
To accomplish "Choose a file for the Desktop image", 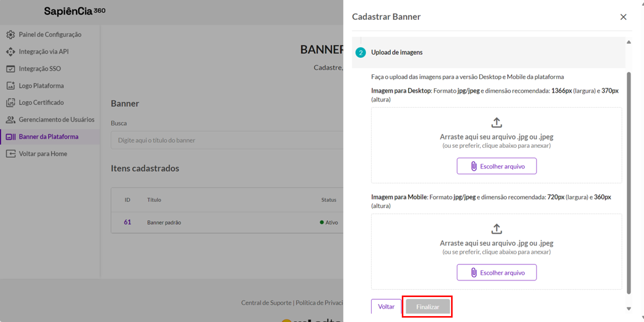I will click(496, 166).
